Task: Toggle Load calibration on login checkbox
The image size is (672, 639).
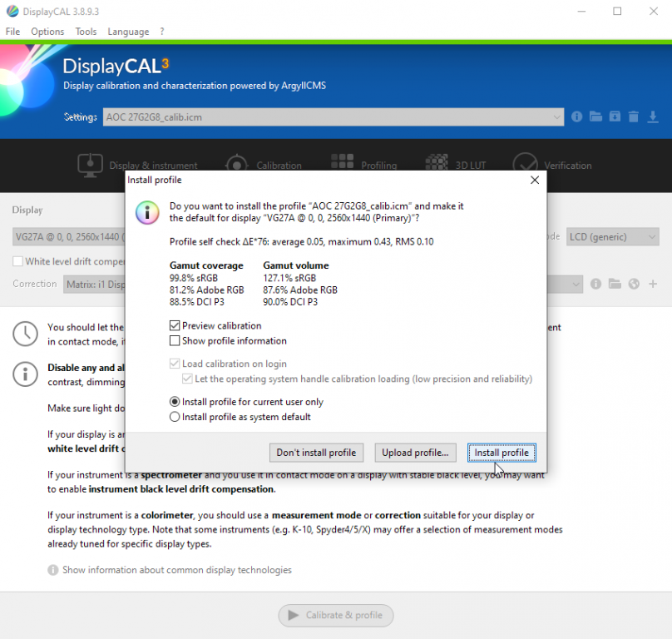Action: [x=175, y=364]
